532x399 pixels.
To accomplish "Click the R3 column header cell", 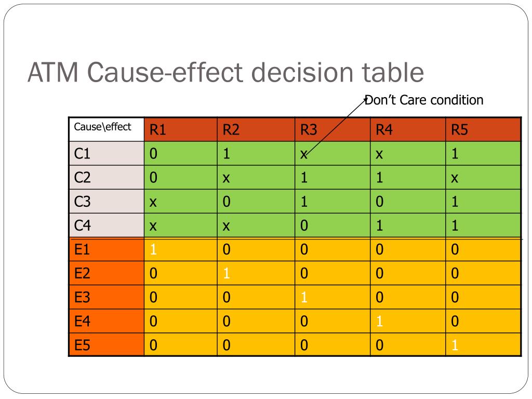I will pos(332,129).
